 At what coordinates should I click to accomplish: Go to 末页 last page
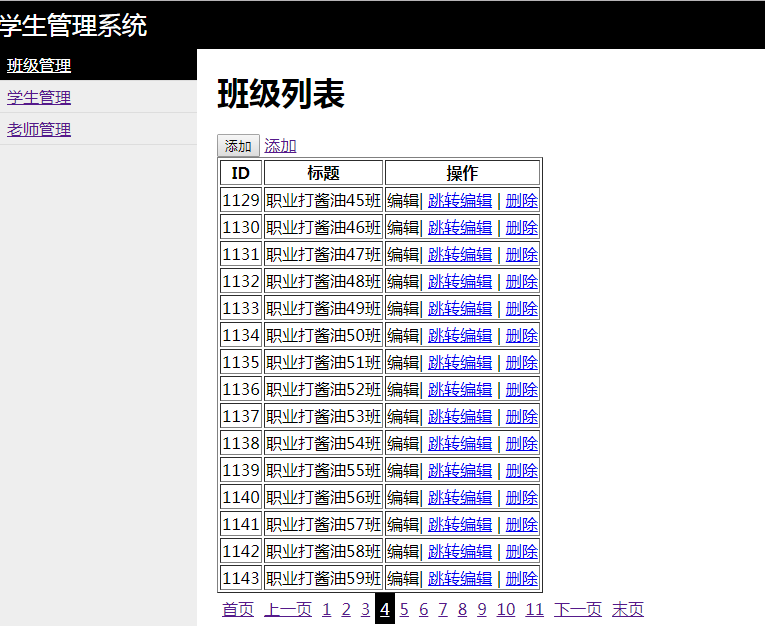[x=627, y=609]
